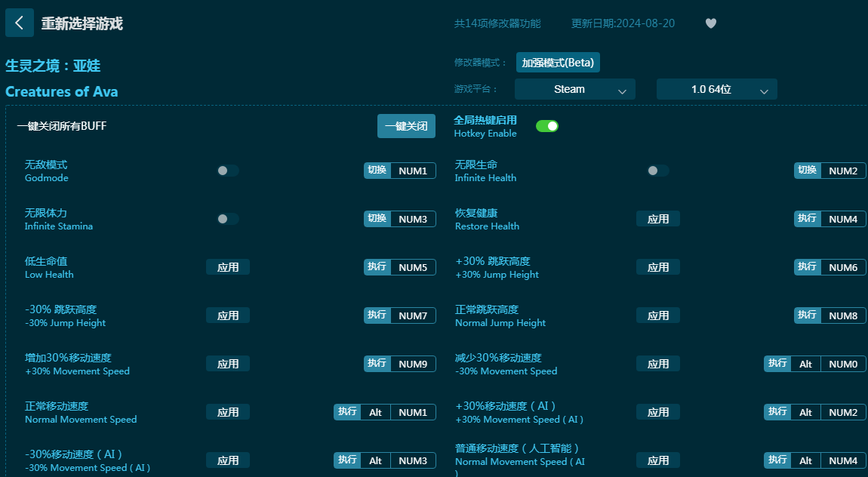Apply the Low Health cheat
The width and height of the screenshot is (868, 477).
coord(228,267)
